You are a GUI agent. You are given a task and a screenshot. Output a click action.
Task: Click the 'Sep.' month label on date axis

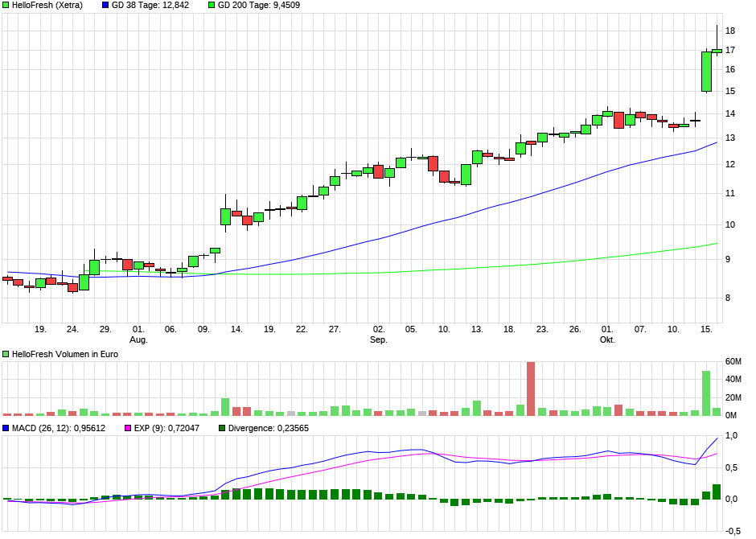pyautogui.click(x=379, y=339)
